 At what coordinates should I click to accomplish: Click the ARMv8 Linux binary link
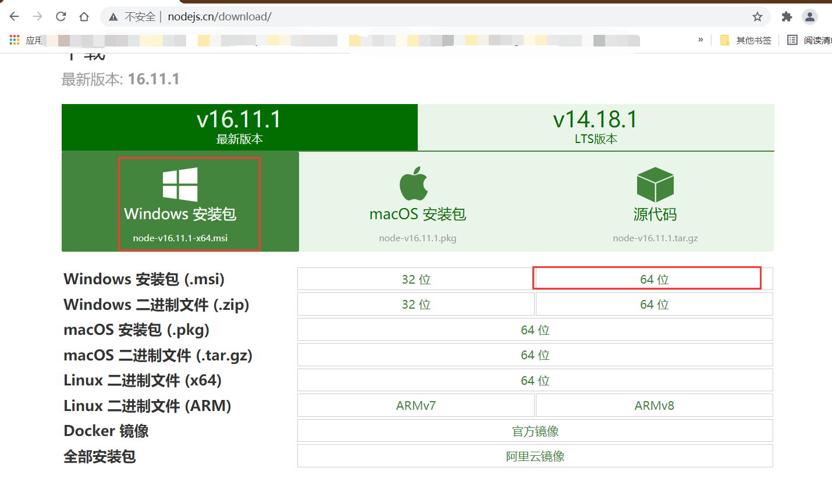click(x=653, y=405)
